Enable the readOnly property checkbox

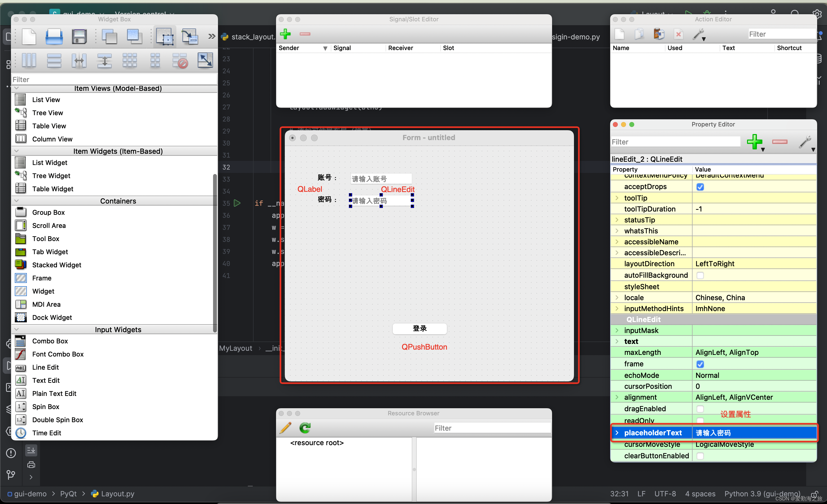click(699, 420)
